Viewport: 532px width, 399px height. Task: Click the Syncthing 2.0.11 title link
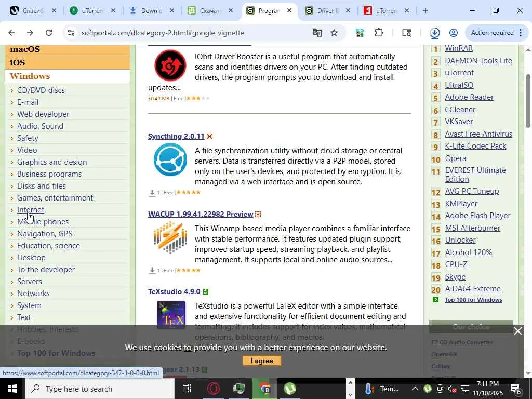coord(176,137)
